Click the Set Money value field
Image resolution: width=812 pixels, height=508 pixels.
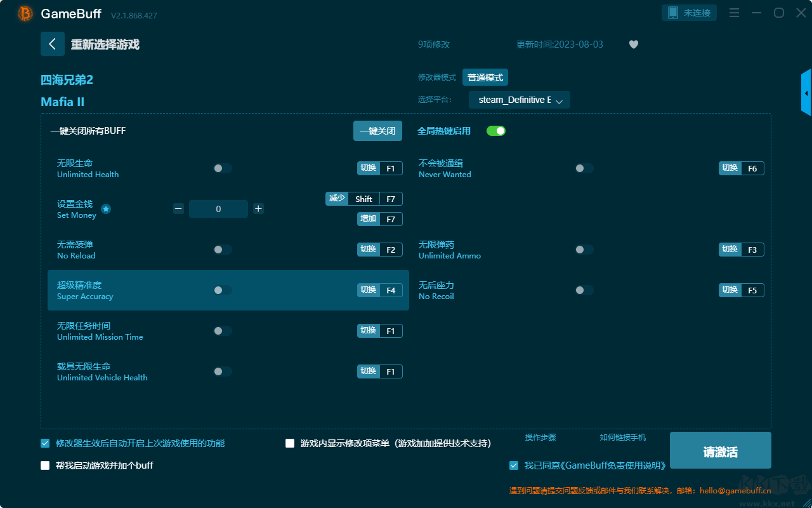click(x=218, y=209)
